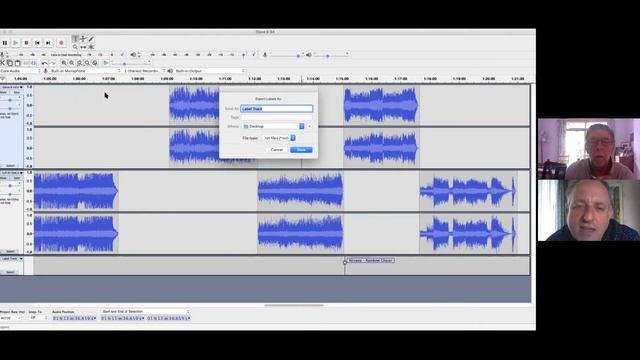The width and height of the screenshot is (640, 360).
Task: Open Start and End of Selection dropdown
Action: pos(146,312)
